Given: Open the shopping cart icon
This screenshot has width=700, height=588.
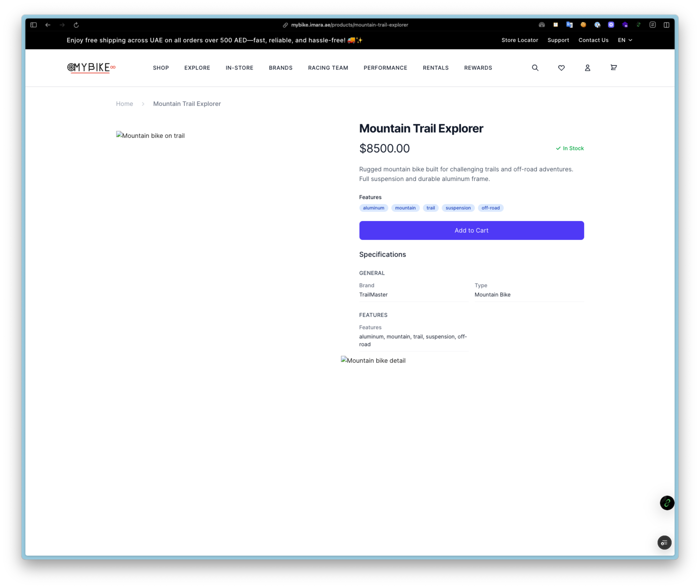Looking at the screenshot, I should 613,68.
